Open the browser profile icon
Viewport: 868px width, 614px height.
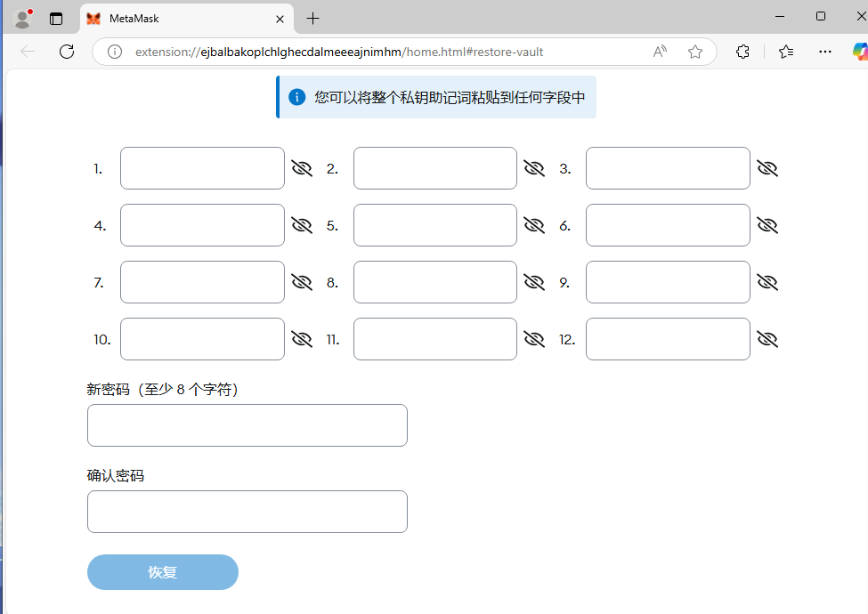click(x=22, y=18)
